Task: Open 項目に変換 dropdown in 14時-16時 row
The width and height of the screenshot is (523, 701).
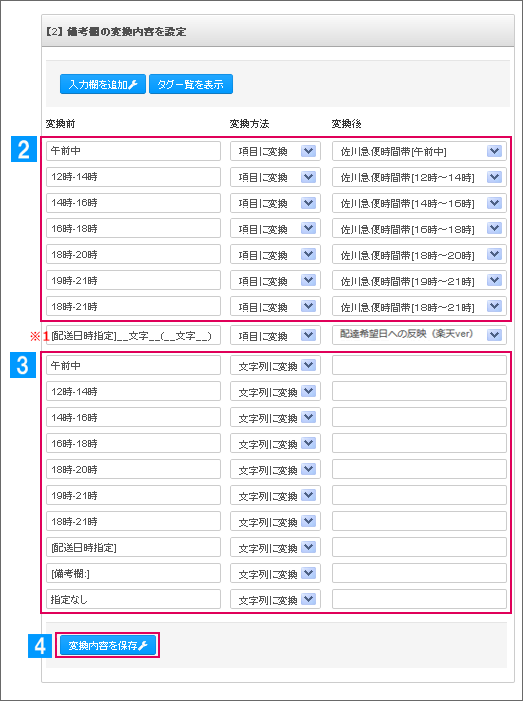Action: [275, 203]
